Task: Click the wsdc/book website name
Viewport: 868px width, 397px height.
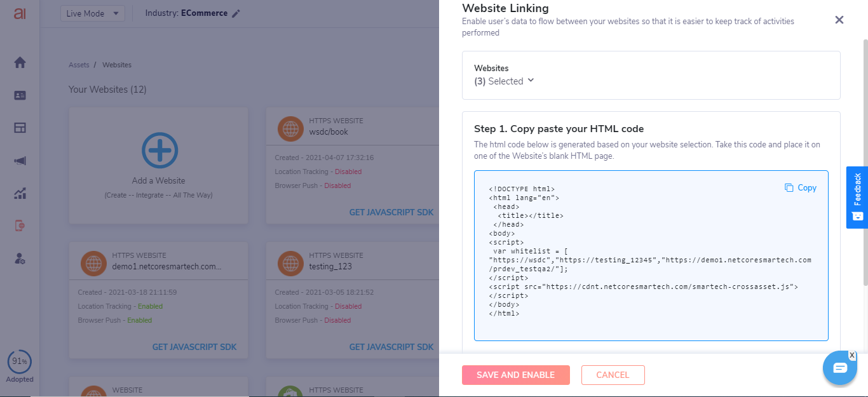Action: click(x=329, y=132)
